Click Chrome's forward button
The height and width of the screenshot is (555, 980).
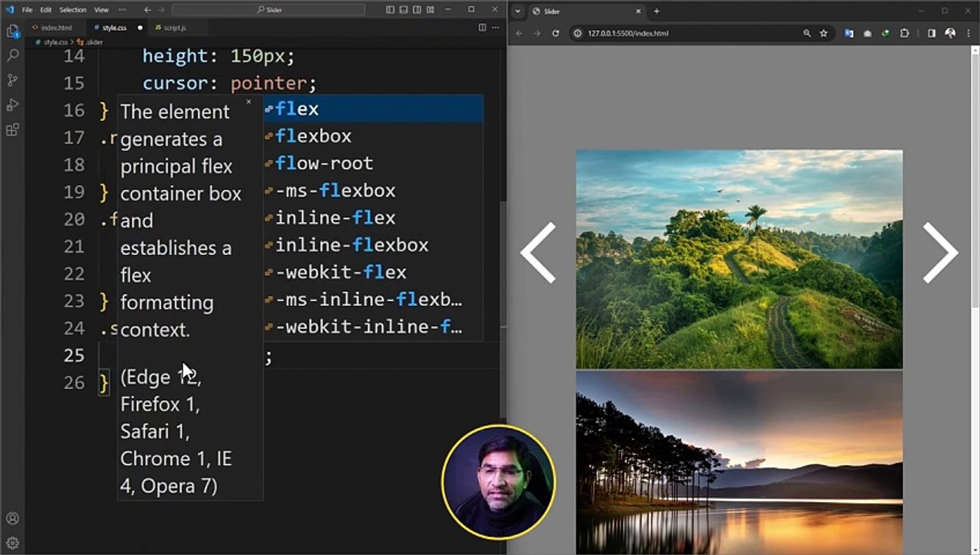click(537, 33)
